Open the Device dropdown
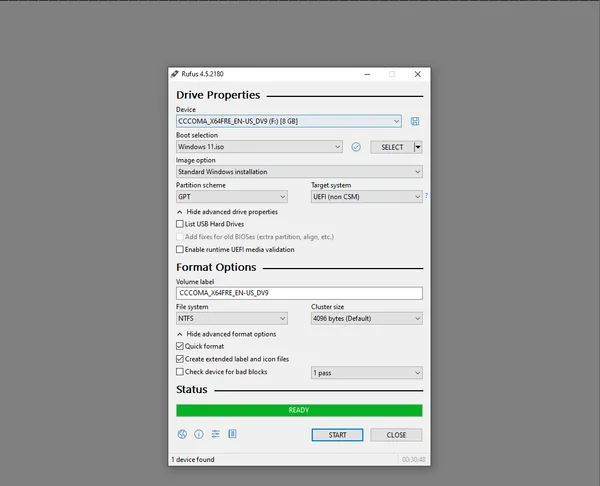This screenshot has width=600, height=486. 289,121
